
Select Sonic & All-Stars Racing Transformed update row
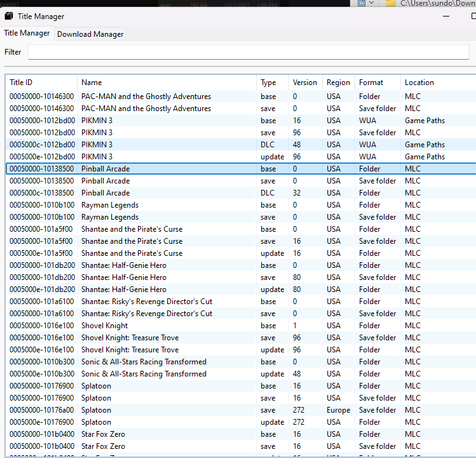tap(241, 374)
